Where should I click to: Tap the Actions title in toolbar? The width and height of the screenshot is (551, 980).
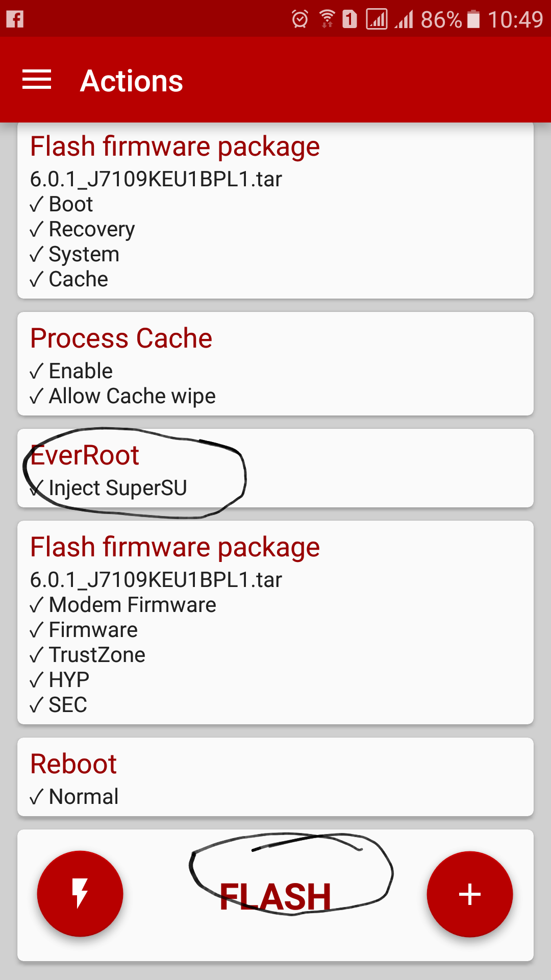pos(132,81)
